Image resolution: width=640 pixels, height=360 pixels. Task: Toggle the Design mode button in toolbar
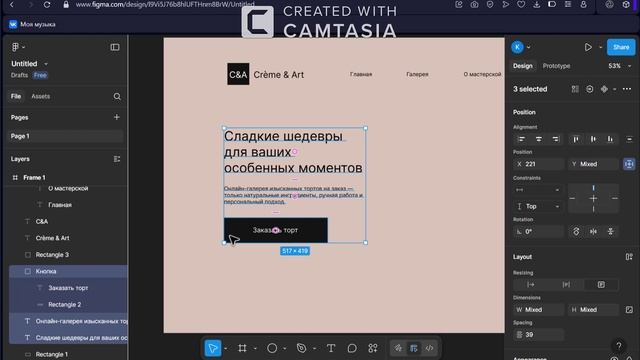coord(413,348)
